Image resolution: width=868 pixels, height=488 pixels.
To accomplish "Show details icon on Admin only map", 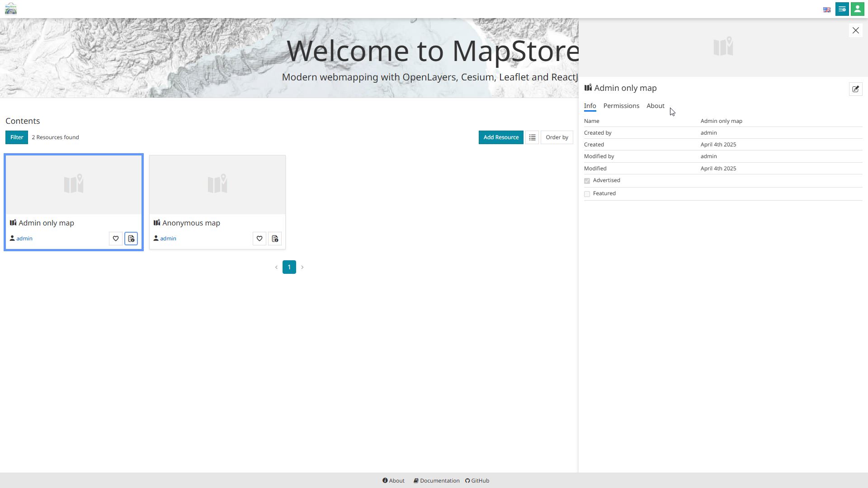I will 131,239.
